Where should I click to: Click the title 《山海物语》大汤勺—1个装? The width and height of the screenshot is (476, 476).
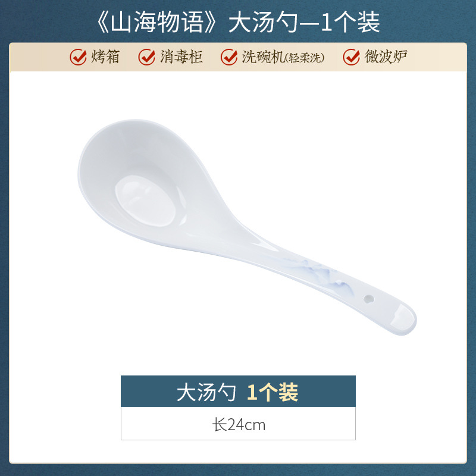(238, 22)
